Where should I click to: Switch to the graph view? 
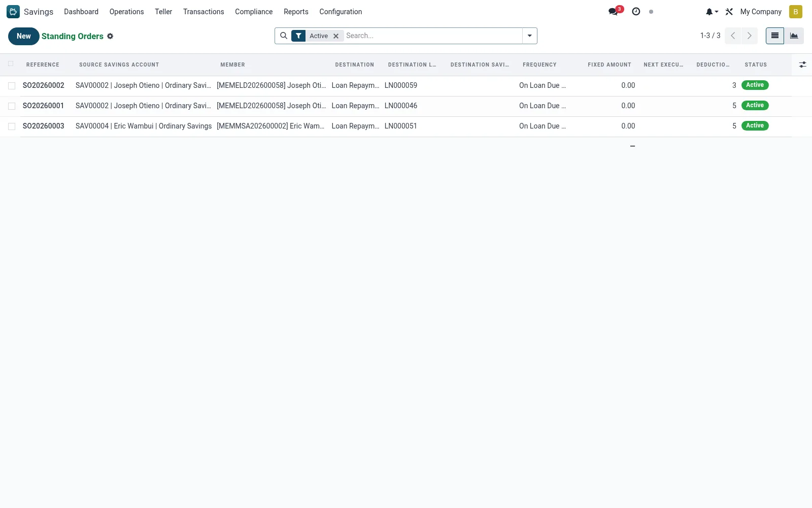794,36
